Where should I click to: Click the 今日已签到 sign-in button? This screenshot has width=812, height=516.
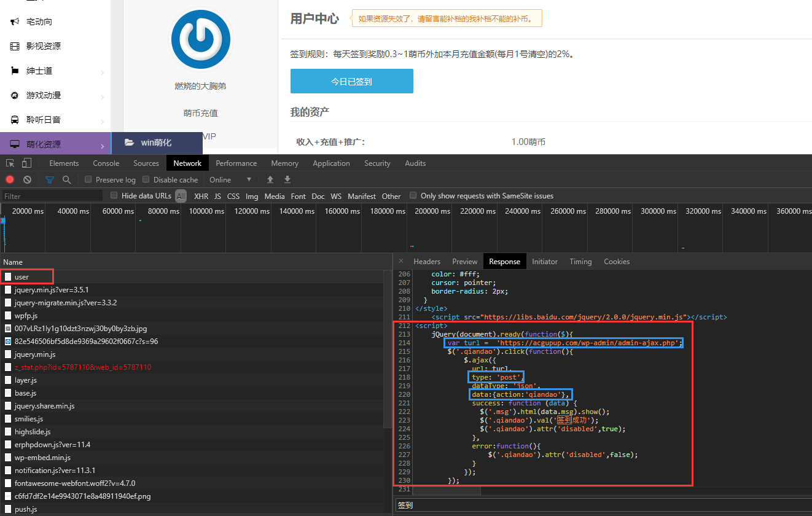tap(351, 81)
